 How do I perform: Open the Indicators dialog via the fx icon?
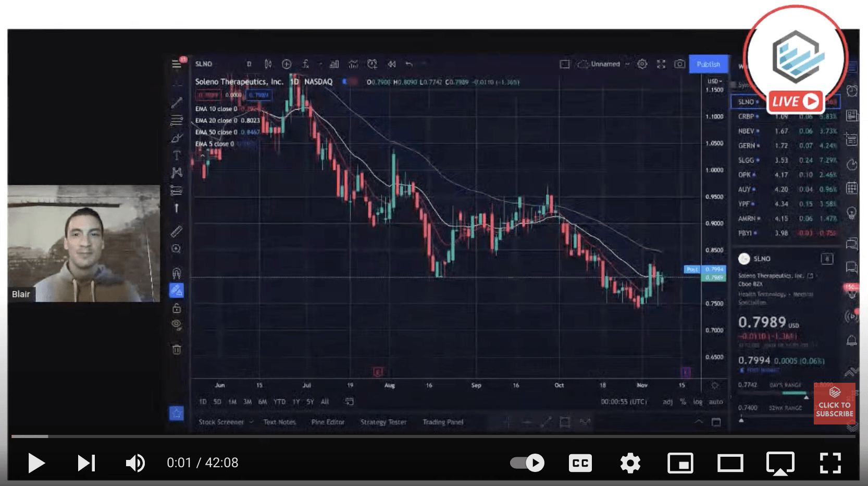click(x=306, y=64)
